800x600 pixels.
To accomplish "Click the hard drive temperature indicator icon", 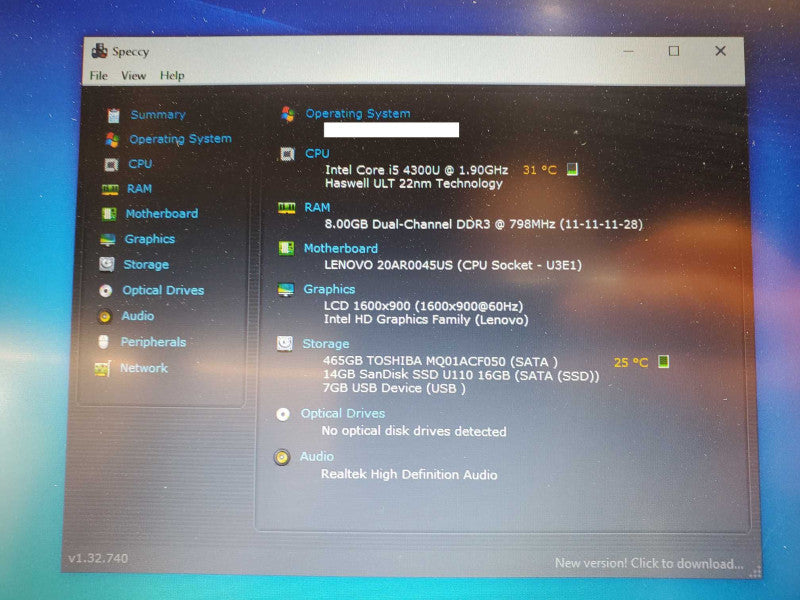I will pos(663,361).
